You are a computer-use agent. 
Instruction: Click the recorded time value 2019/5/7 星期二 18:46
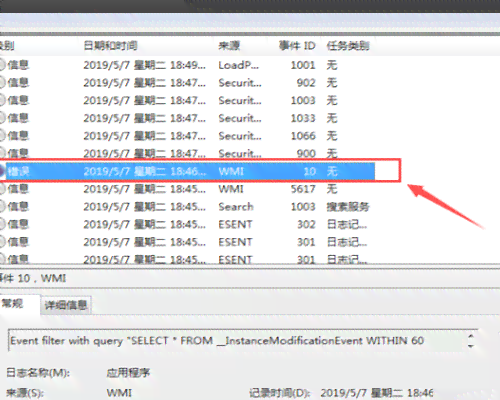(x=377, y=393)
